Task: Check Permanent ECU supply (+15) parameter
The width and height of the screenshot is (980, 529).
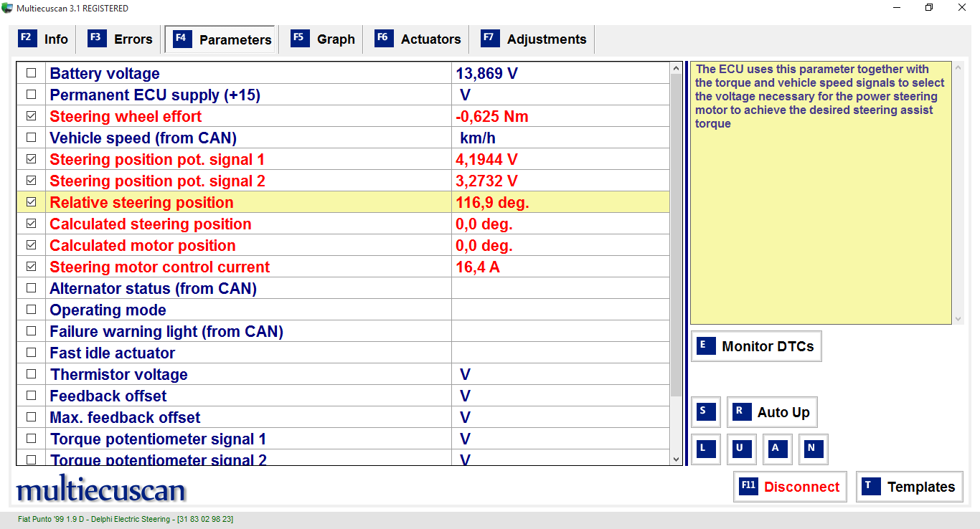Action: [31, 95]
